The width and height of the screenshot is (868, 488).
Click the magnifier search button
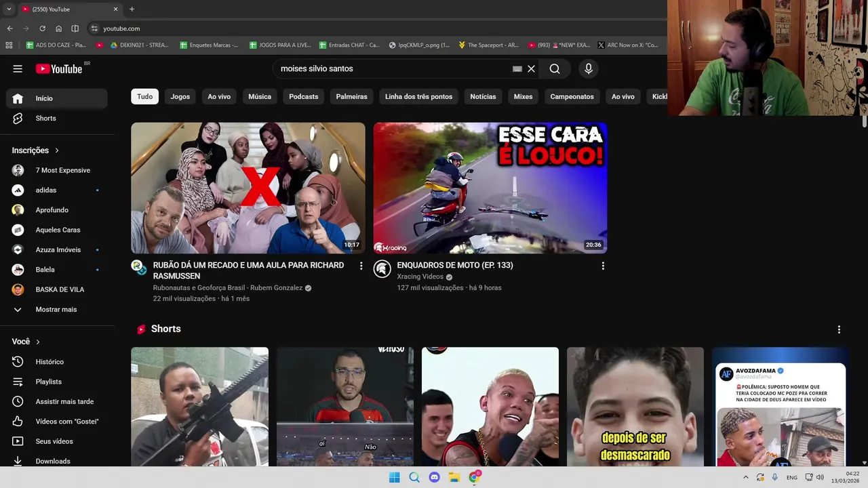[555, 68]
